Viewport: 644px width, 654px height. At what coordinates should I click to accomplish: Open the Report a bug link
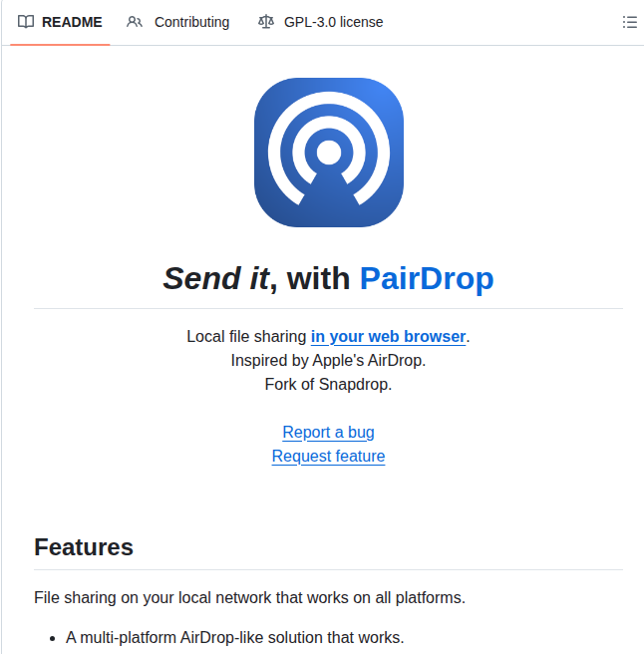point(329,433)
